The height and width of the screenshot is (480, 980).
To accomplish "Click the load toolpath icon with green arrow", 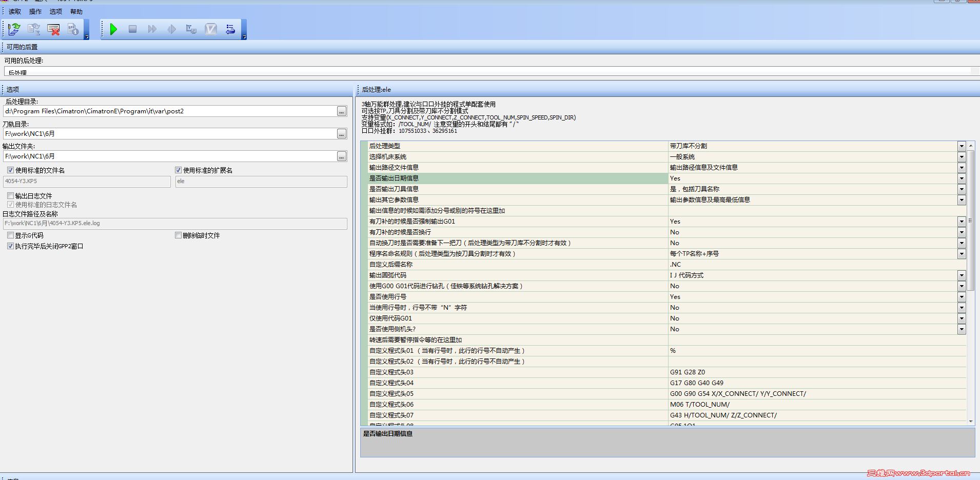I will point(14,29).
